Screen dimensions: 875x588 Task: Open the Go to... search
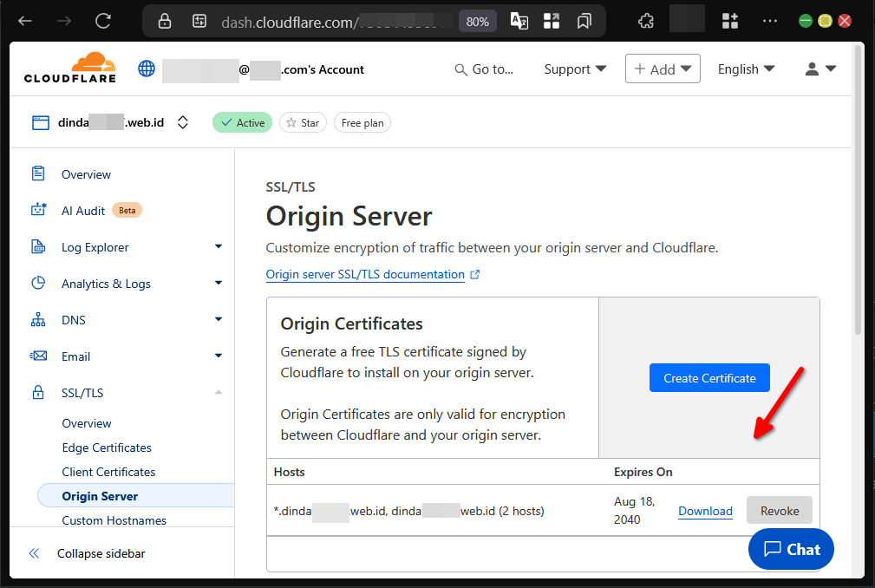[x=484, y=69]
